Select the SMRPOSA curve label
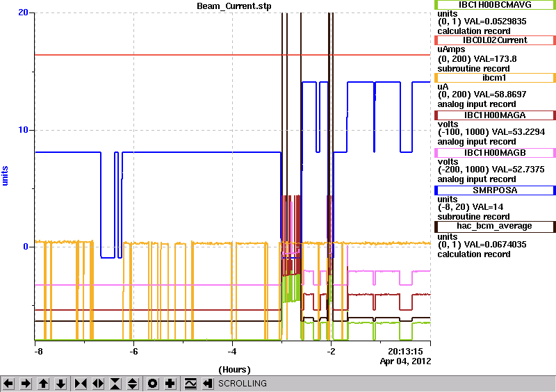 click(x=495, y=190)
